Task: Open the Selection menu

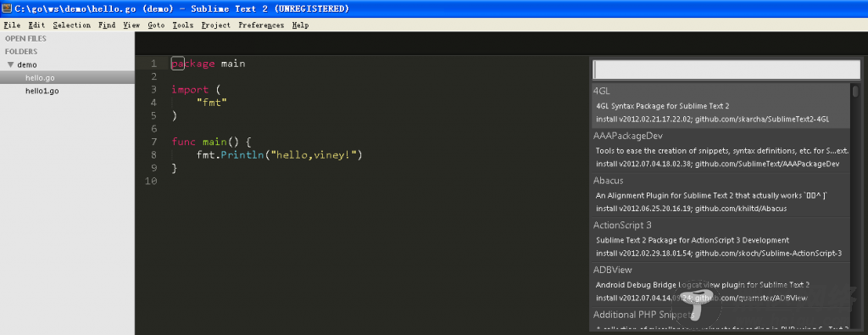Action: 71,25
